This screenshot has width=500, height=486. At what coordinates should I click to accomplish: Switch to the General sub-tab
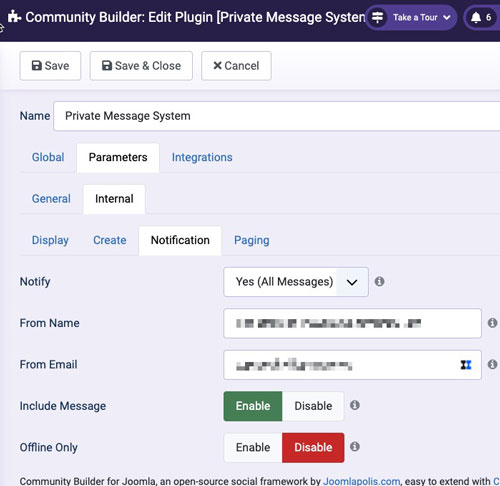pyautogui.click(x=51, y=199)
